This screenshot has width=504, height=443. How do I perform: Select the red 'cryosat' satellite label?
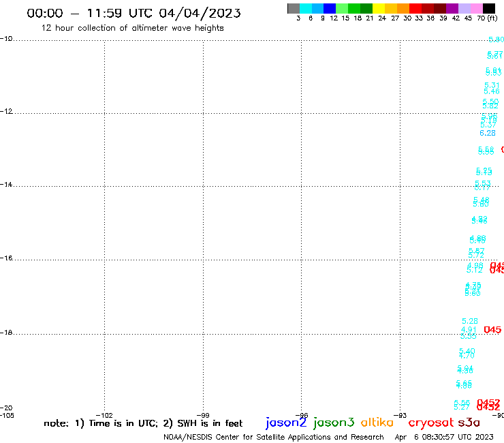(x=430, y=423)
